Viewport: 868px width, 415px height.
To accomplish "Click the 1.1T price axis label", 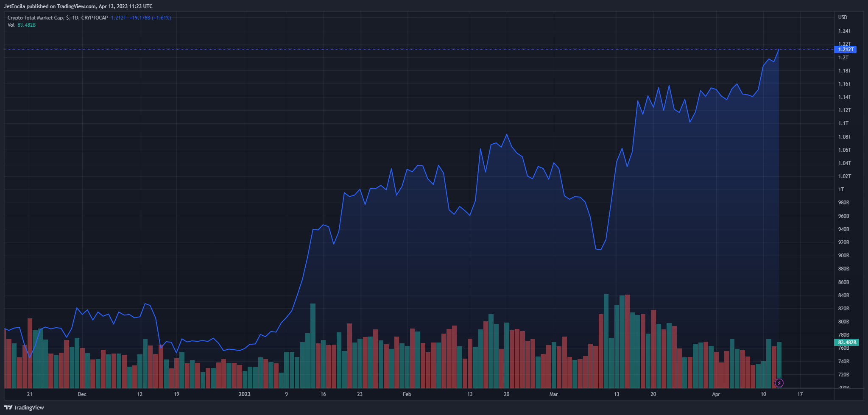I will click(843, 123).
